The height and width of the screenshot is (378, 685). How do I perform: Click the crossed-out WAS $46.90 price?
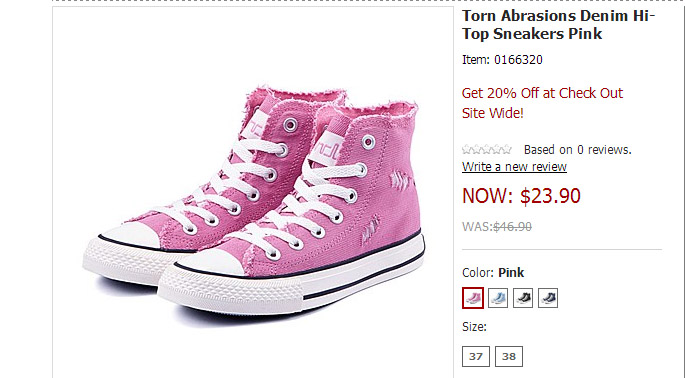[x=497, y=226]
